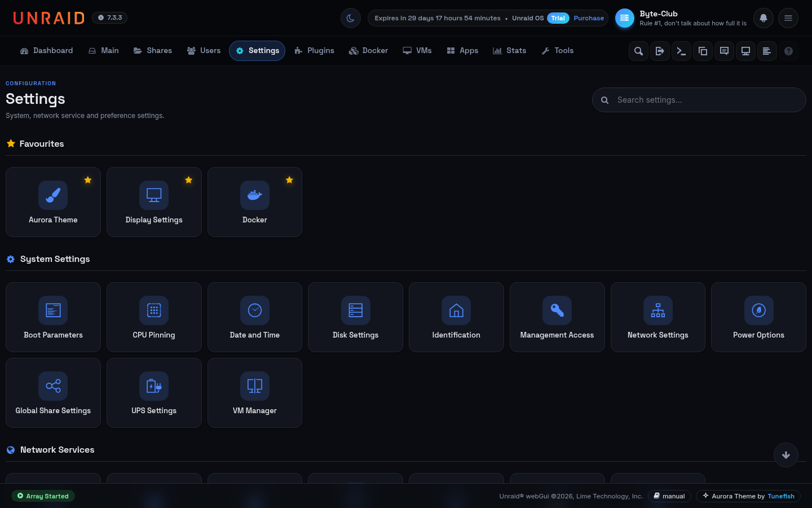Open Date and Time settings
Viewport: 812px width, 508px height.
255,317
